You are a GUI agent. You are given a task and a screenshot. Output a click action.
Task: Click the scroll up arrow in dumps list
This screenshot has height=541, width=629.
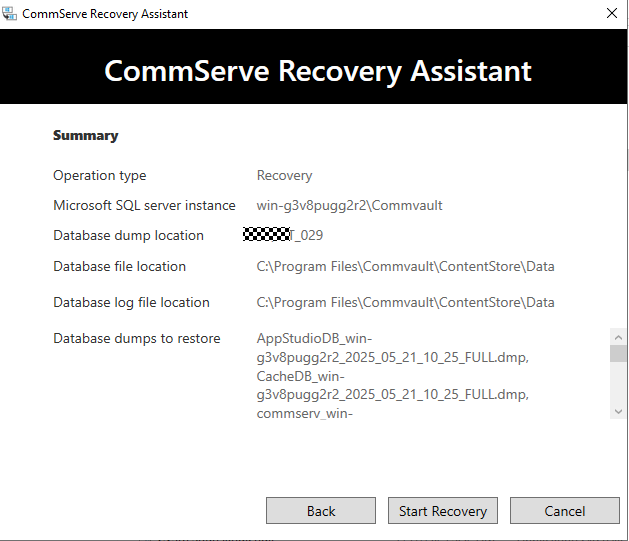(618, 337)
